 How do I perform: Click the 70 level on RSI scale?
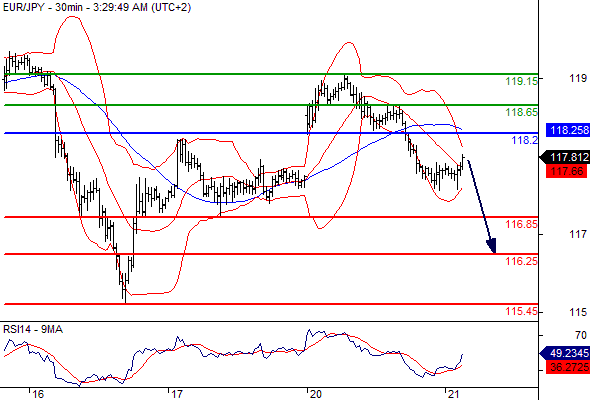point(581,335)
